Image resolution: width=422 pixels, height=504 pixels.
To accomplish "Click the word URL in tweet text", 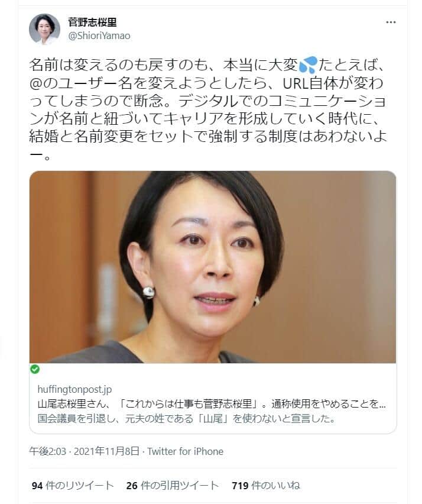I will (x=296, y=83).
